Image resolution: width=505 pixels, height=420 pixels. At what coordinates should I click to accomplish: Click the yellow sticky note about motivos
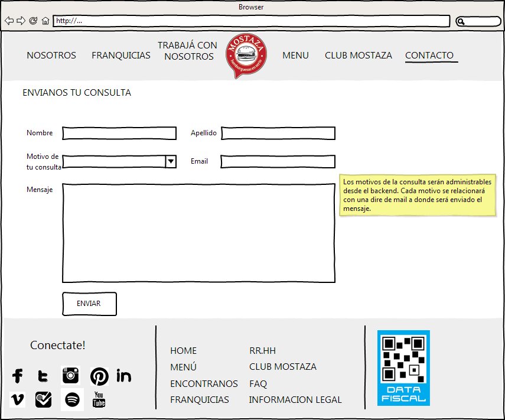[418, 195]
